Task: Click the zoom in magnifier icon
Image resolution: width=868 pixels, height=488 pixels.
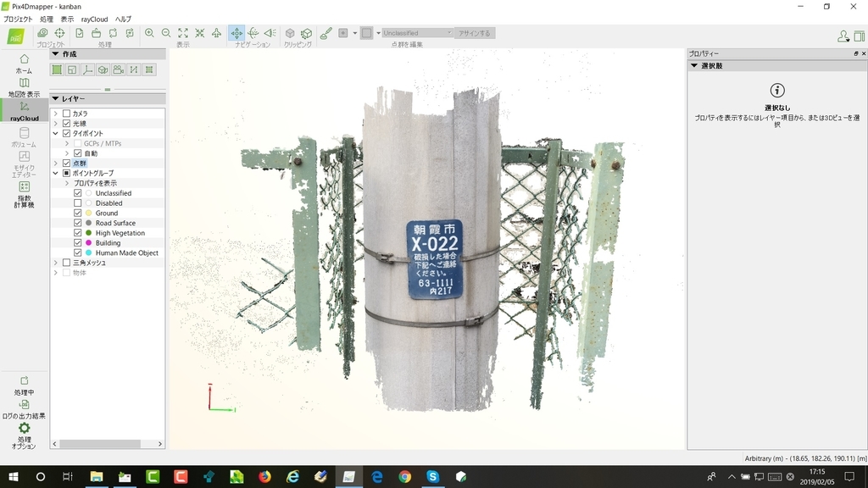Action: pos(149,33)
